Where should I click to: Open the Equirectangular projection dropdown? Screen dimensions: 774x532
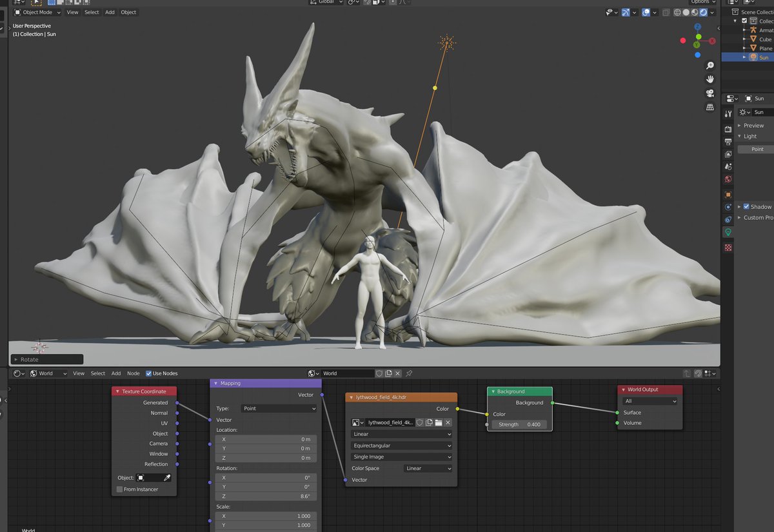tap(402, 446)
